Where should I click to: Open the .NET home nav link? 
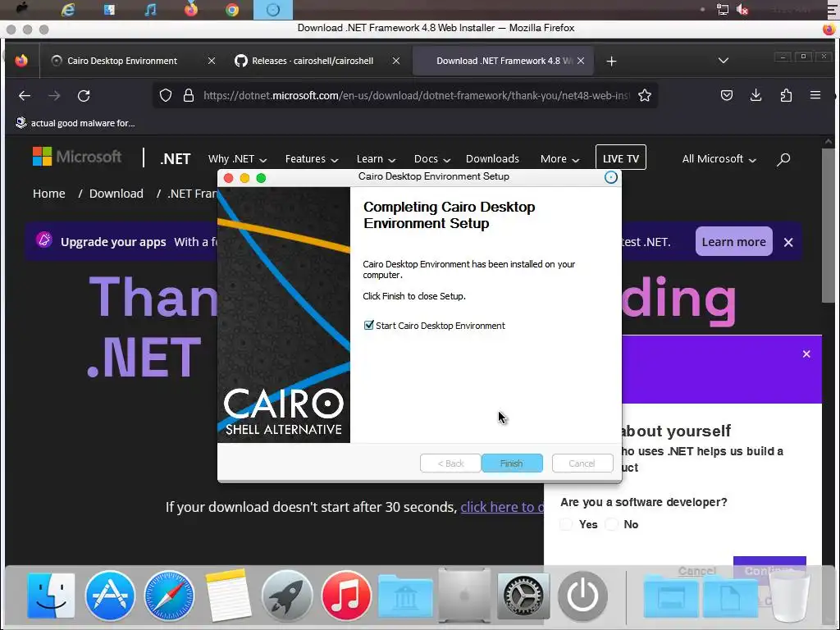point(176,159)
